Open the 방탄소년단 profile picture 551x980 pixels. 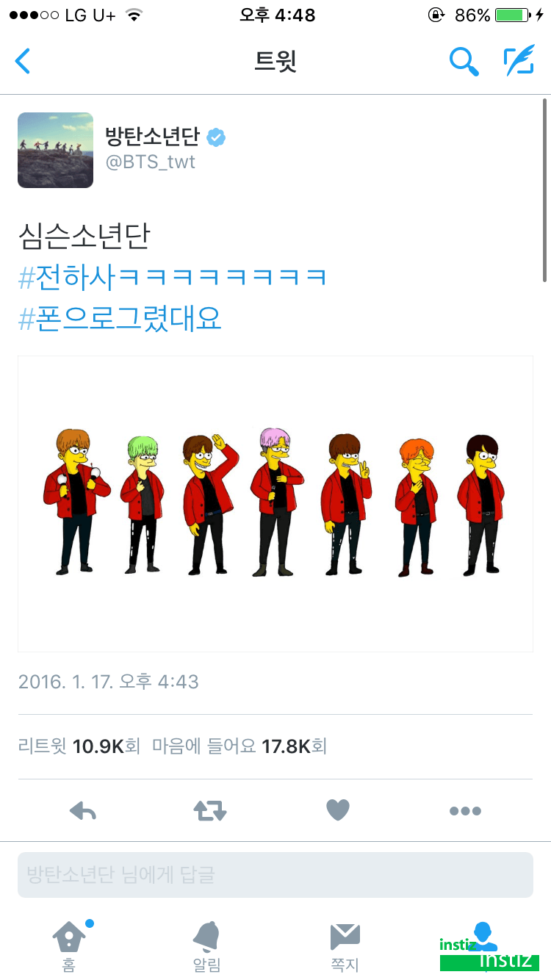[x=56, y=150]
